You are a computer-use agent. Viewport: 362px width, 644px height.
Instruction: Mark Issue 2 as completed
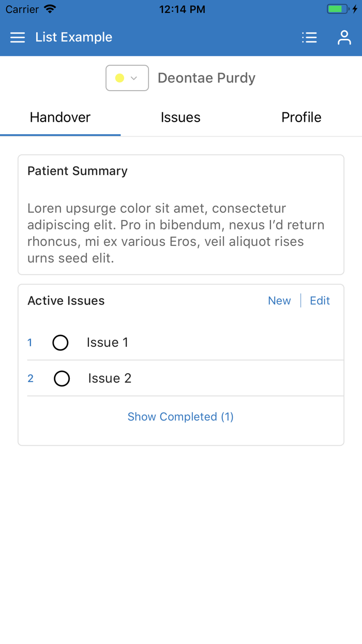[x=62, y=378]
